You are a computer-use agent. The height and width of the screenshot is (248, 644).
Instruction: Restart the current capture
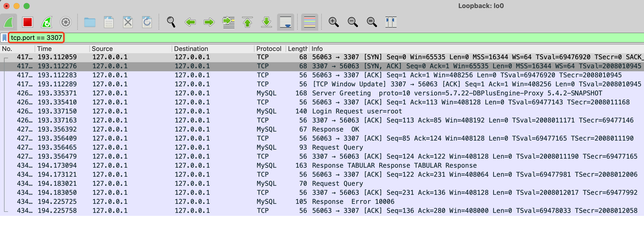[47, 22]
